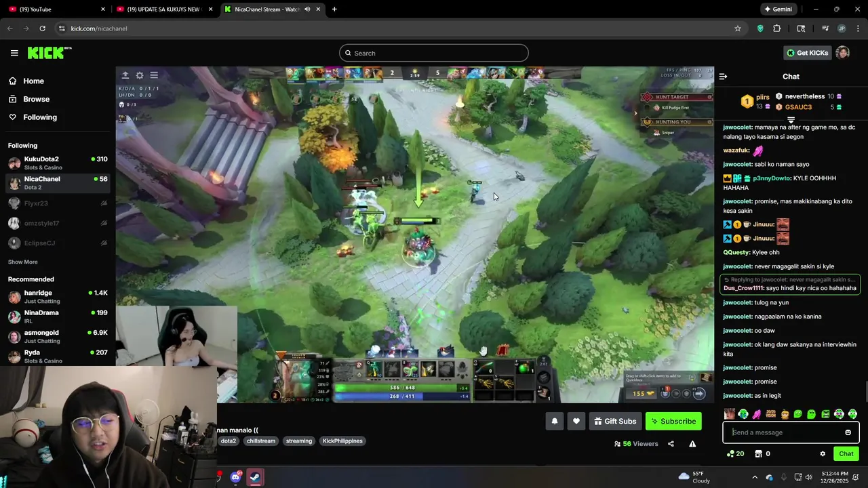Viewport: 868px width, 488px height.
Task: Open Chrome media controls icon
Action: (825, 28)
